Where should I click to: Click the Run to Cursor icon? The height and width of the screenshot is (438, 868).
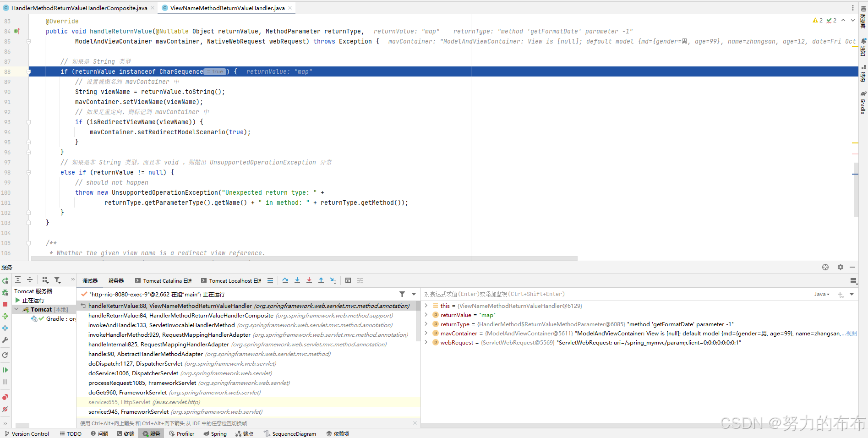(x=333, y=280)
